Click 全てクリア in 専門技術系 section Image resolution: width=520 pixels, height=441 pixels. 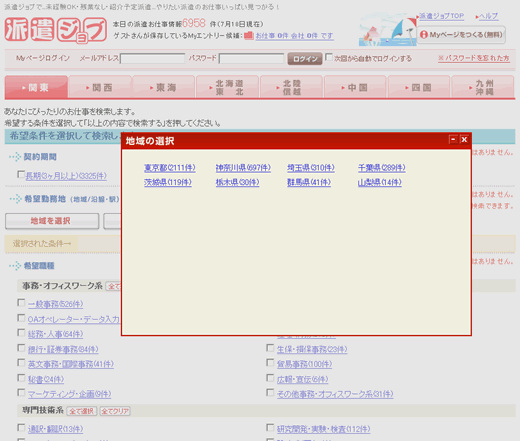(x=115, y=411)
